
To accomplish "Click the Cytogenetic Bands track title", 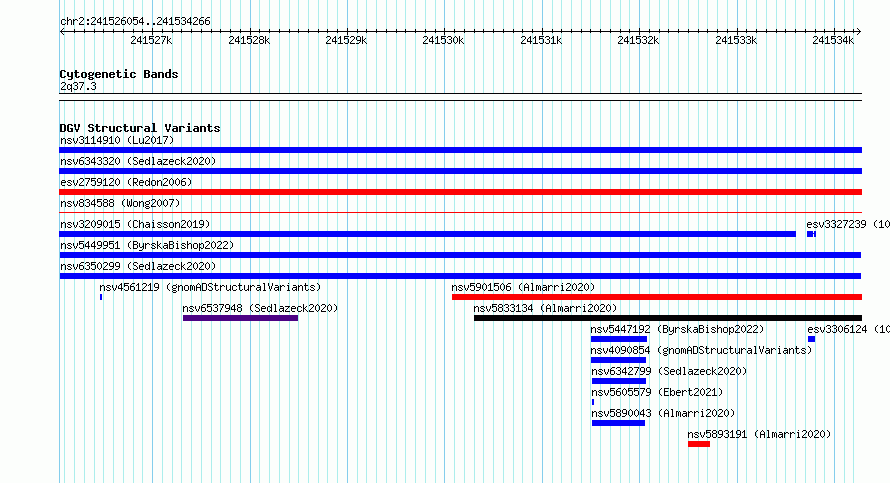I will 119,74.
